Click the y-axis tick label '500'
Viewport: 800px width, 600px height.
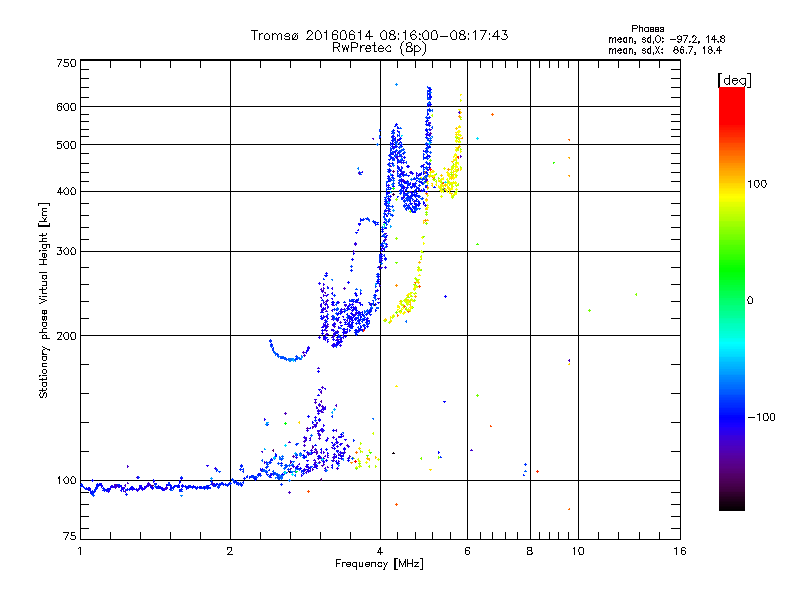click(x=66, y=145)
